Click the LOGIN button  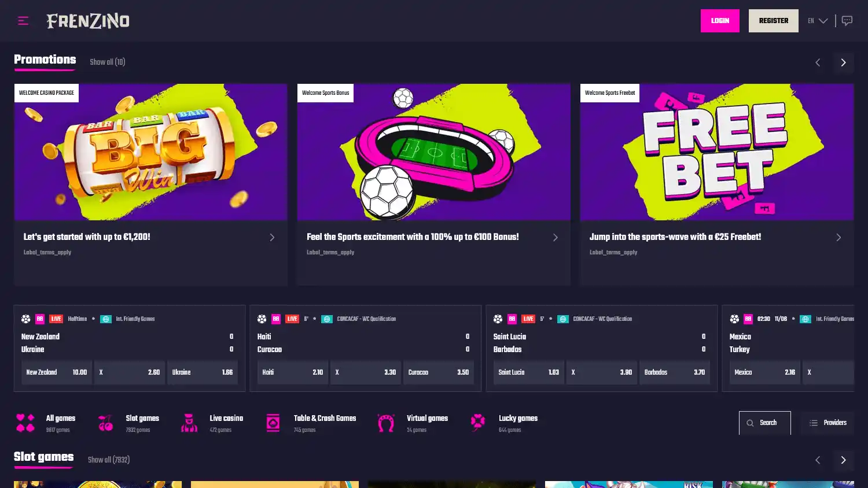720,21
